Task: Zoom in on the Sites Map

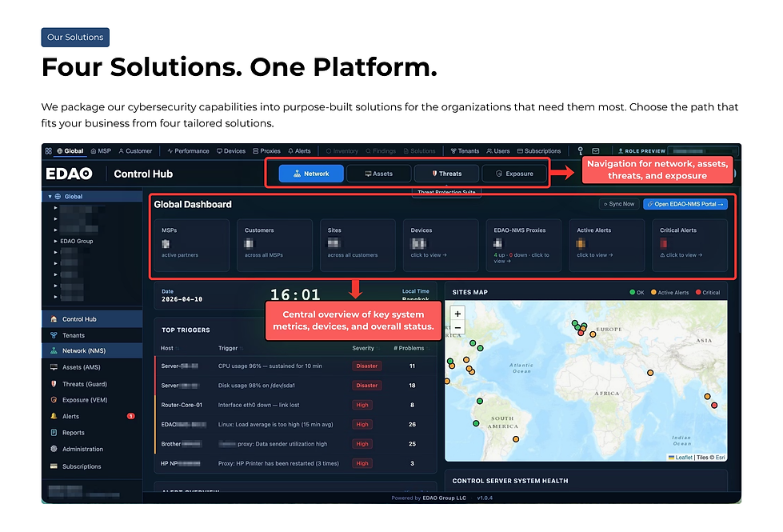Action: [x=457, y=314]
